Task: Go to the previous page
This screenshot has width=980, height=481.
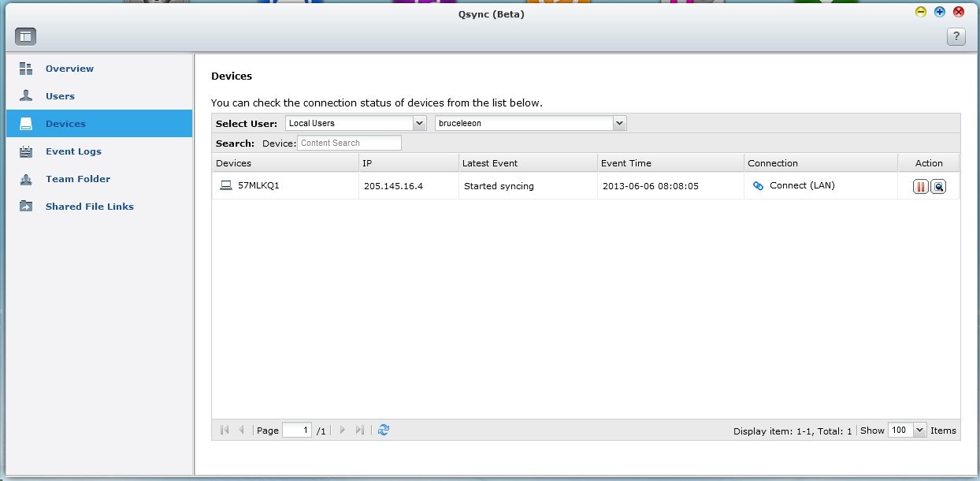Action: pyautogui.click(x=241, y=430)
